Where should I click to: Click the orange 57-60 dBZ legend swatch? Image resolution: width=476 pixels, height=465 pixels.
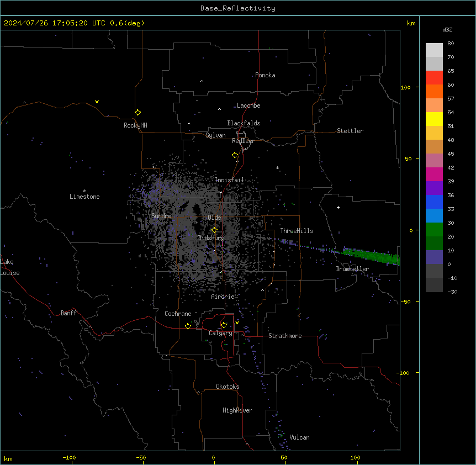434,92
